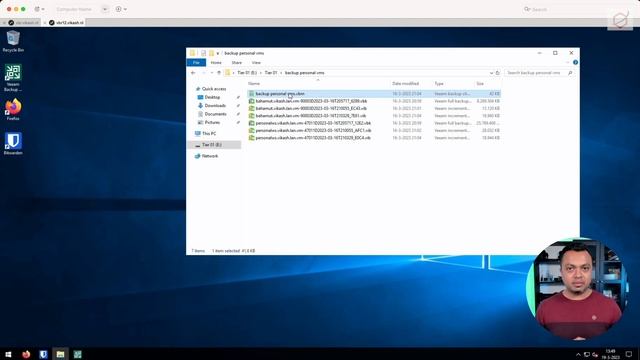Refresh the backup personal vms folder
Screen dimensions: 640x360
(x=498, y=73)
